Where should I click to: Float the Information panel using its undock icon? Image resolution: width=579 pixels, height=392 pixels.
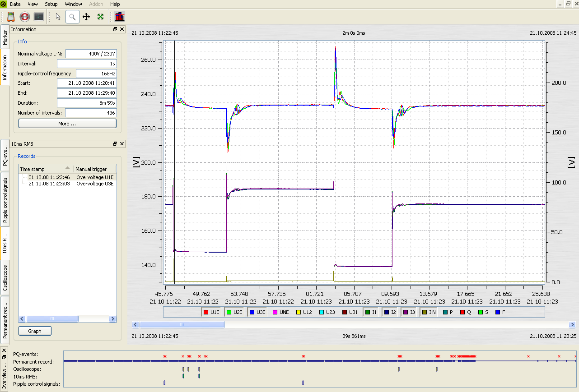click(115, 29)
